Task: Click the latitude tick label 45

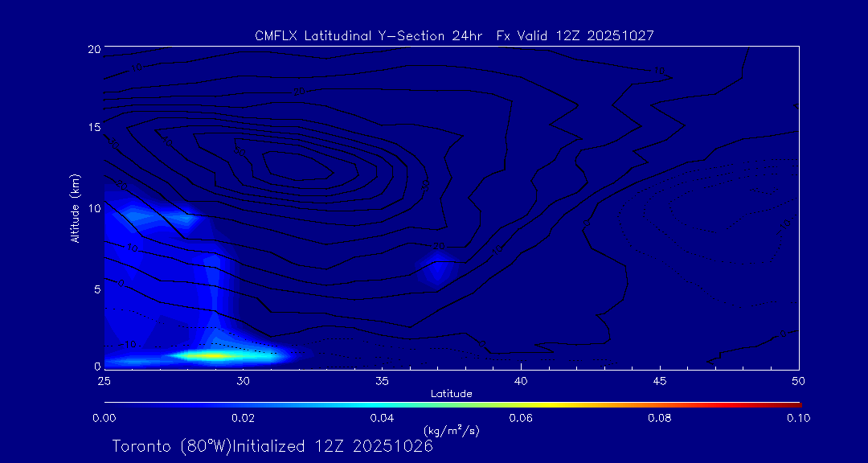Action: [x=660, y=381]
